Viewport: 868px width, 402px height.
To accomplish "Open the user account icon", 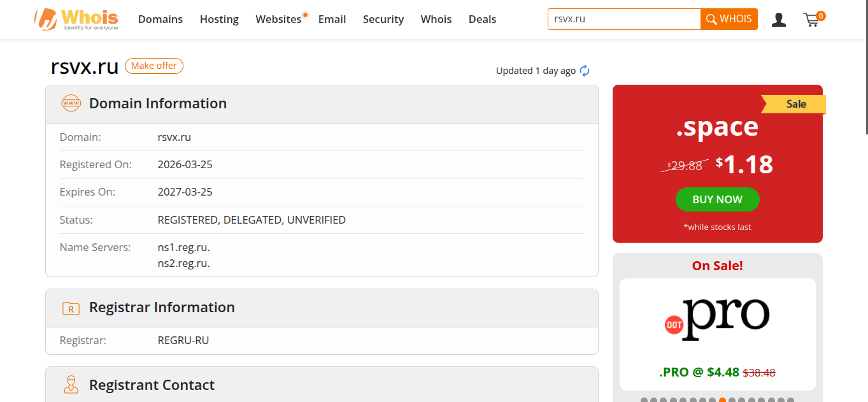I will (778, 20).
